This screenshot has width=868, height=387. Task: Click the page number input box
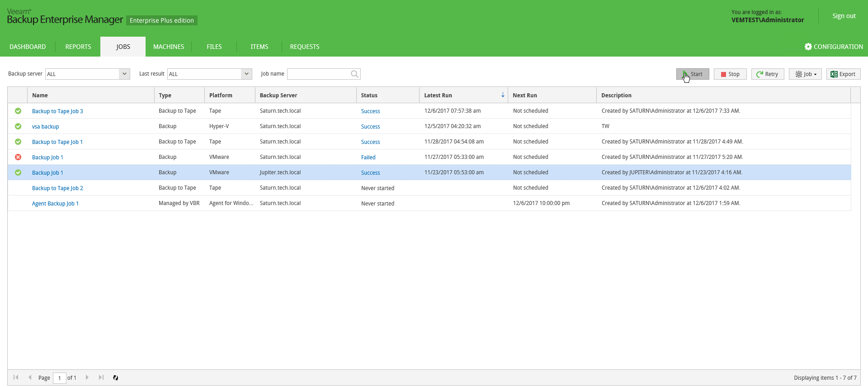tap(60, 378)
